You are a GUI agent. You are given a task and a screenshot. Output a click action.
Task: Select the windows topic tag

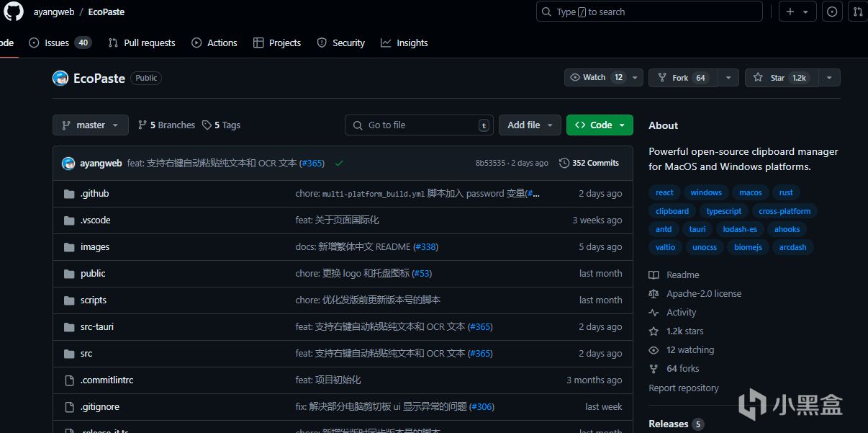click(706, 192)
